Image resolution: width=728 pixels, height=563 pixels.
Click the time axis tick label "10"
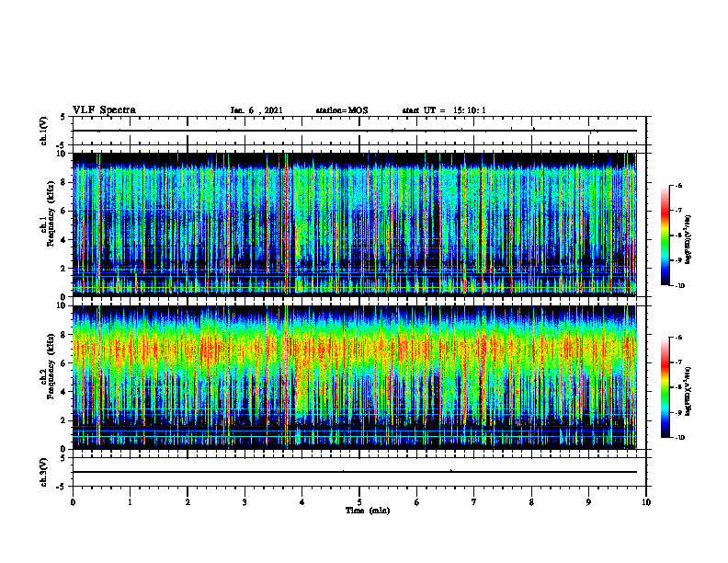646,502
